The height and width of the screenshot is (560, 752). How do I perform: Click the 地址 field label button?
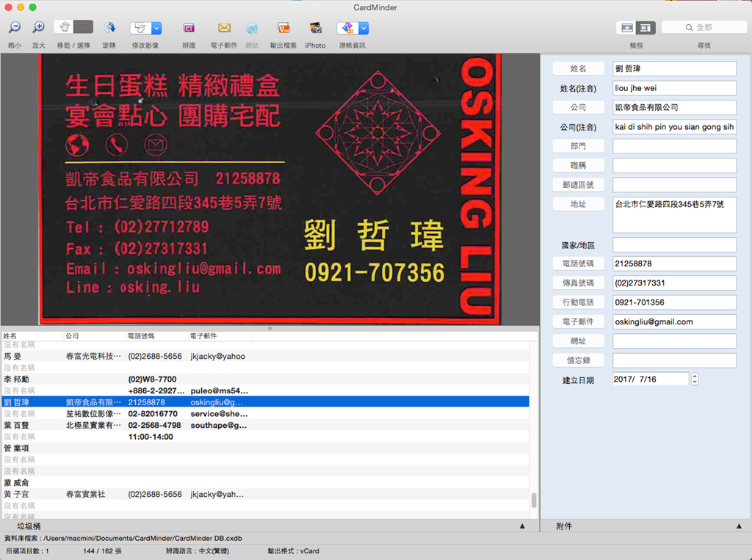coord(578,204)
